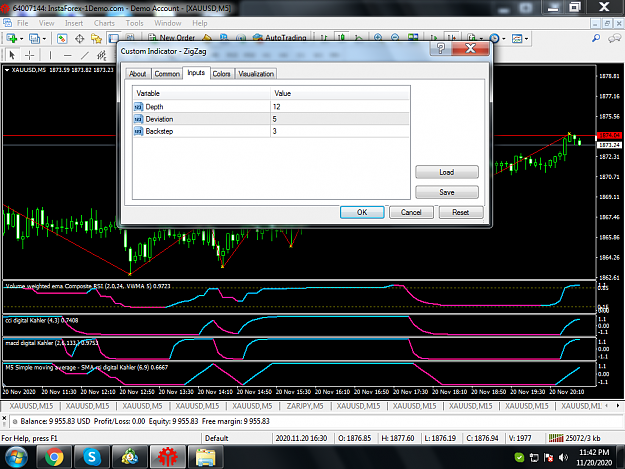Tile chart windows icon
The image size is (625, 469).
(x=413, y=38)
